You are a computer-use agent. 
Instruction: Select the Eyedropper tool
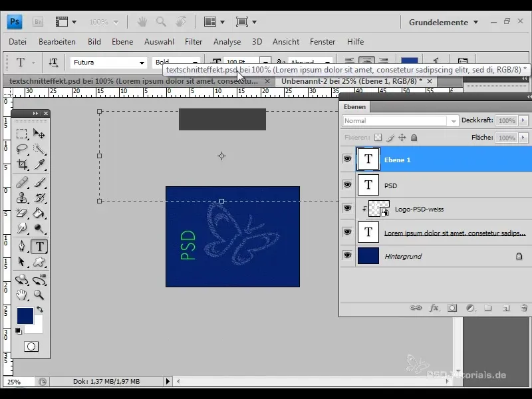(x=39, y=164)
